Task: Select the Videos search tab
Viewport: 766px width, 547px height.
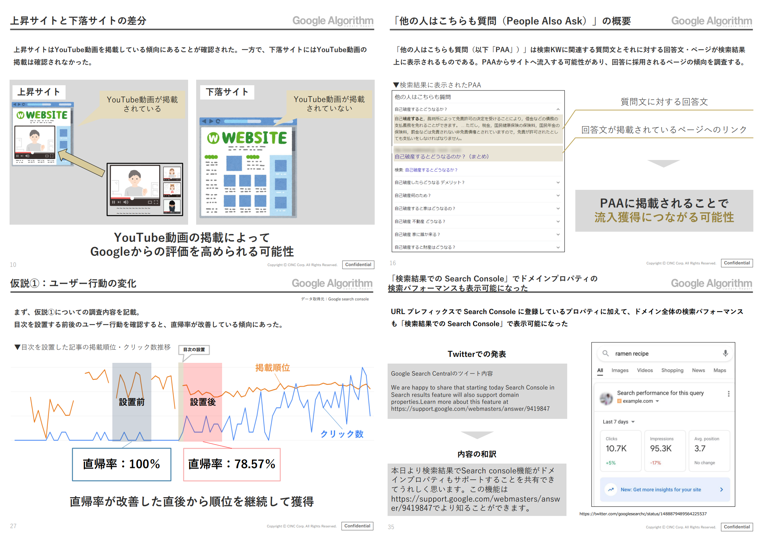Action: pyautogui.click(x=645, y=371)
